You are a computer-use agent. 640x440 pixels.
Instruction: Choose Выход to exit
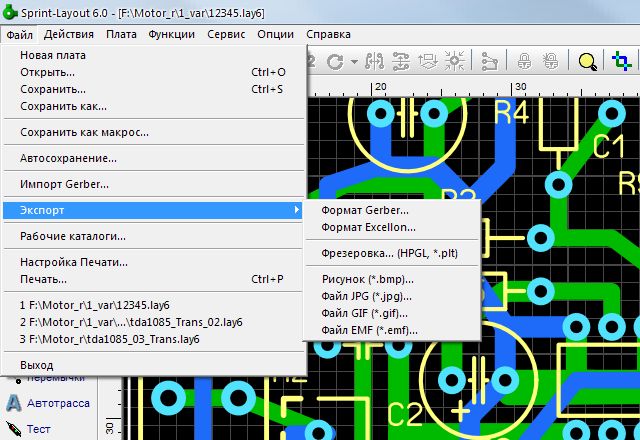coord(153,365)
